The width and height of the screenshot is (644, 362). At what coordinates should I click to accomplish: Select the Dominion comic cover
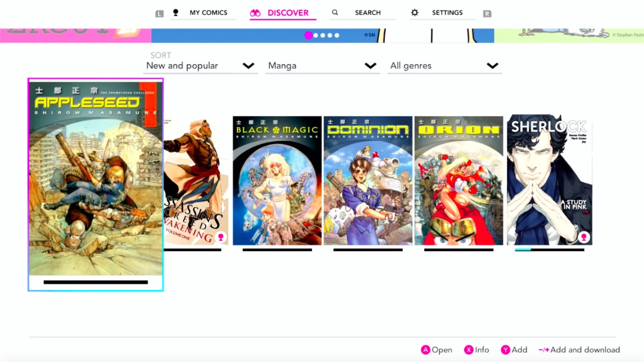coord(368,180)
